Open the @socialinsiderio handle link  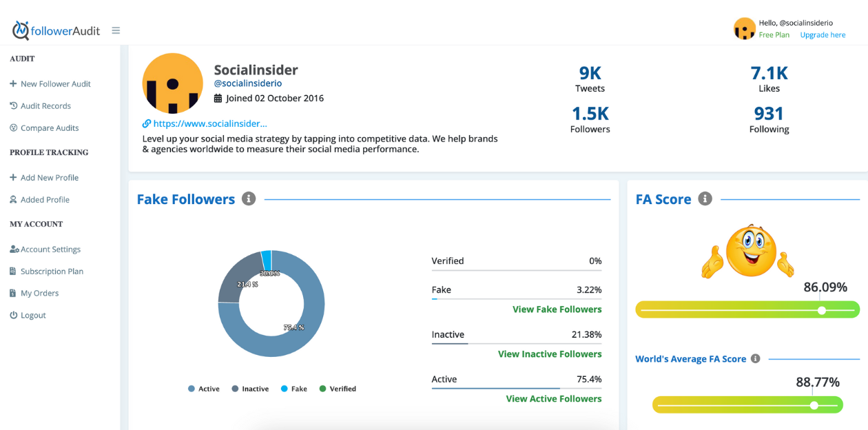coord(248,83)
